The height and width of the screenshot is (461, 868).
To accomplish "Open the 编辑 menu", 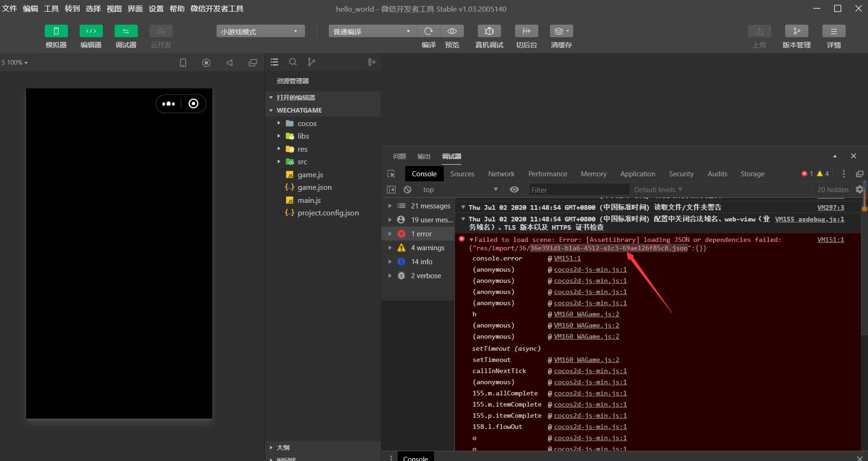I will [30, 9].
